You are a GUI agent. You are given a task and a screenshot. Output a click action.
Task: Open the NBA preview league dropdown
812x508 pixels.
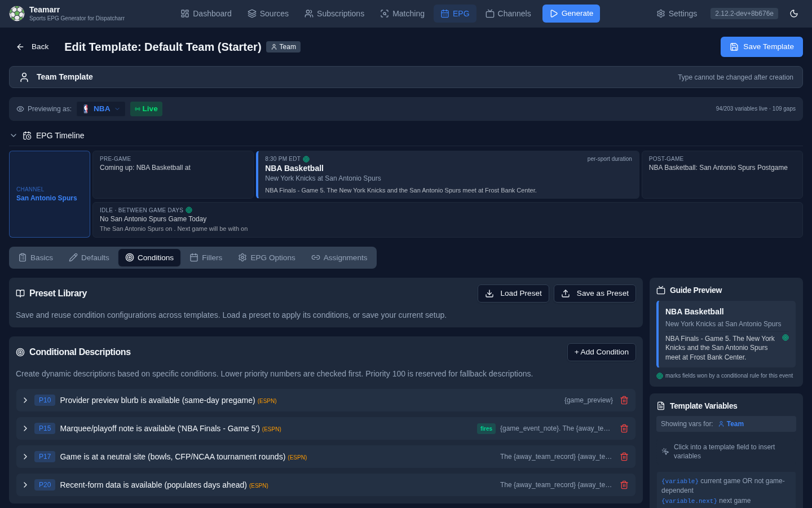101,109
